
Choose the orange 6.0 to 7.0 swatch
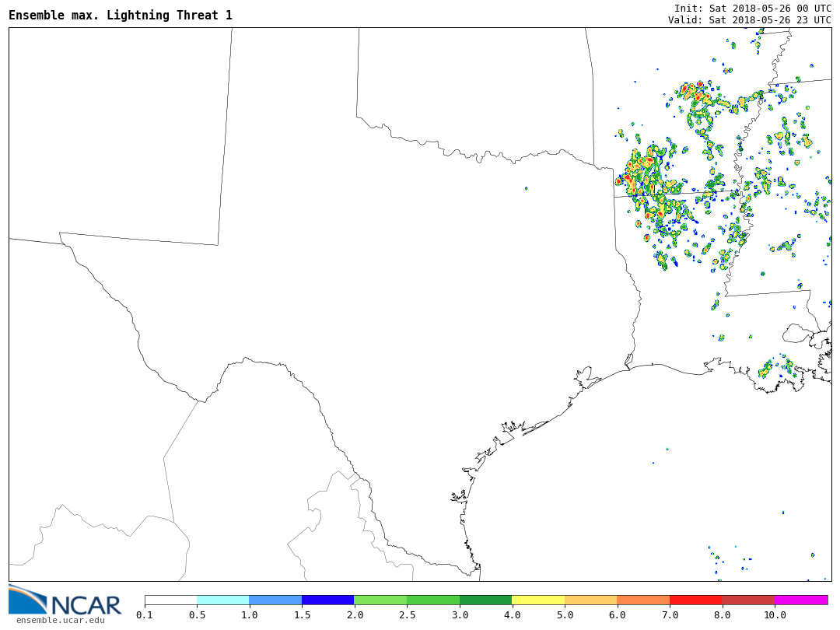tap(643, 600)
